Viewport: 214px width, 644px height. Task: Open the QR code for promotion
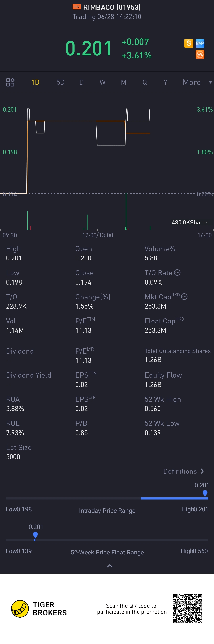pos(187,608)
